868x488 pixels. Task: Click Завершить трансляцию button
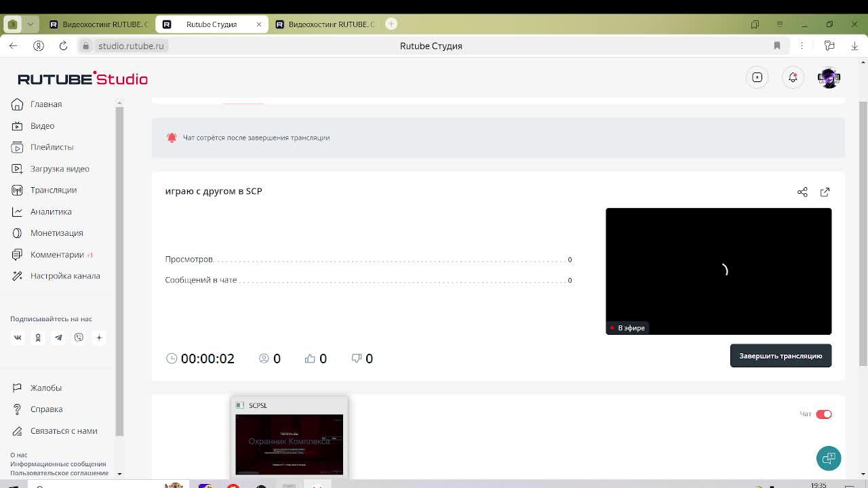coord(781,356)
